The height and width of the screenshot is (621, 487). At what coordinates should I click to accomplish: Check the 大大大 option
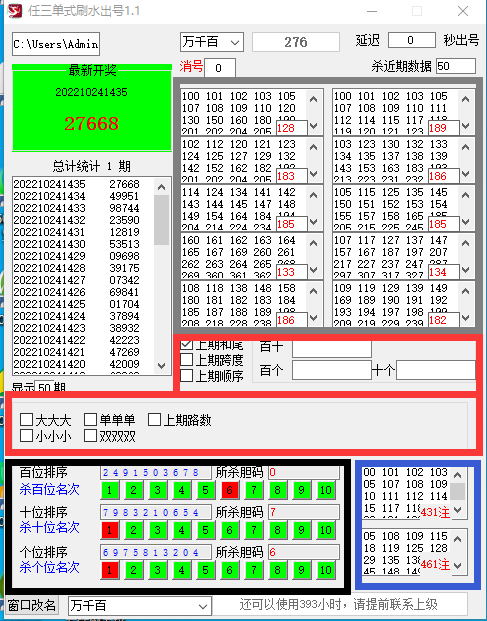tap(27, 419)
